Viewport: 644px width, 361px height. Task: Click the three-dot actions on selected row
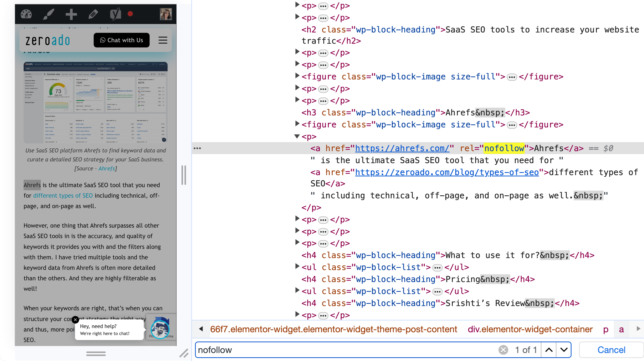(x=197, y=148)
